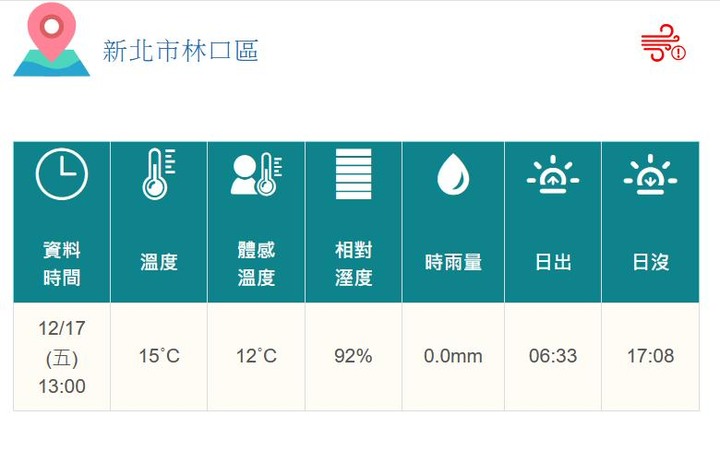Select the 15°C temperature value cell
720x463 pixels.
(159, 356)
